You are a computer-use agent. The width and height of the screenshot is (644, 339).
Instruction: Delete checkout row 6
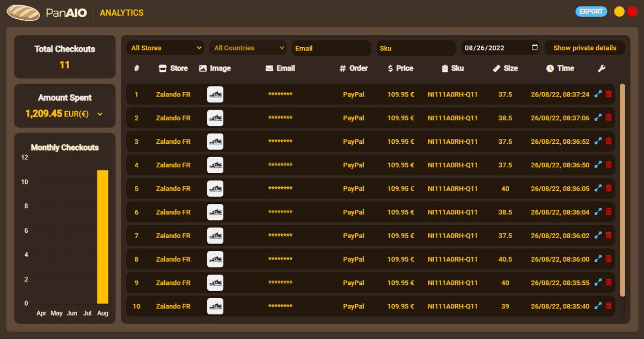pyautogui.click(x=609, y=212)
